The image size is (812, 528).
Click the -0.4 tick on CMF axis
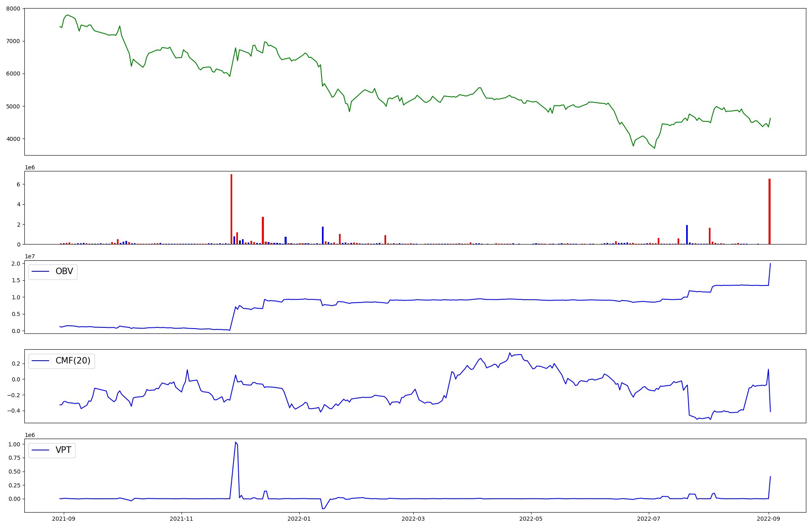14,411
